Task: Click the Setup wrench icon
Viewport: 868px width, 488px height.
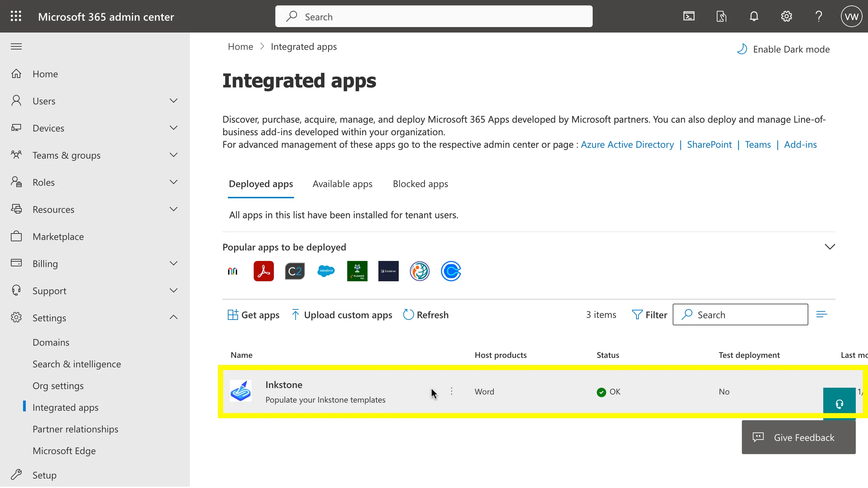Action: 16,475
